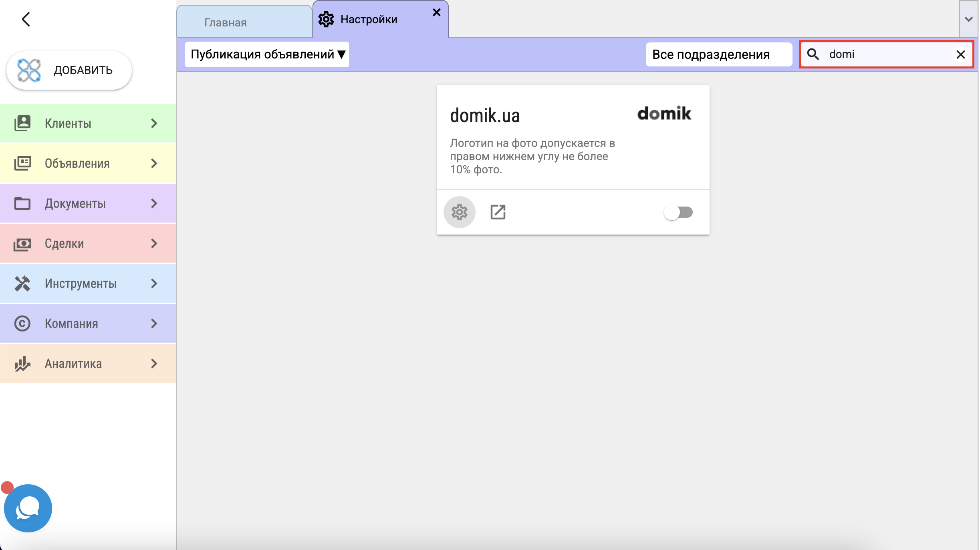Open the support chat bubble
Screen dimensions: 980x550
point(28,508)
